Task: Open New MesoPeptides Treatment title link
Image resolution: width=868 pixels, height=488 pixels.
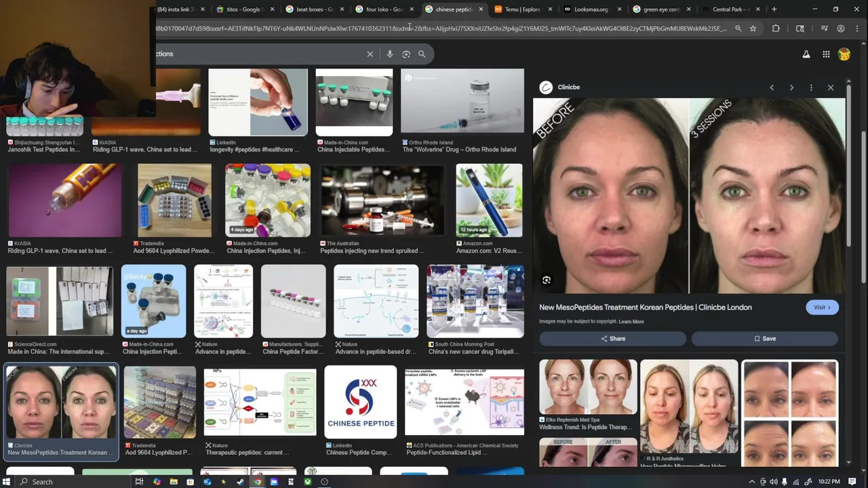Action: pos(646,307)
